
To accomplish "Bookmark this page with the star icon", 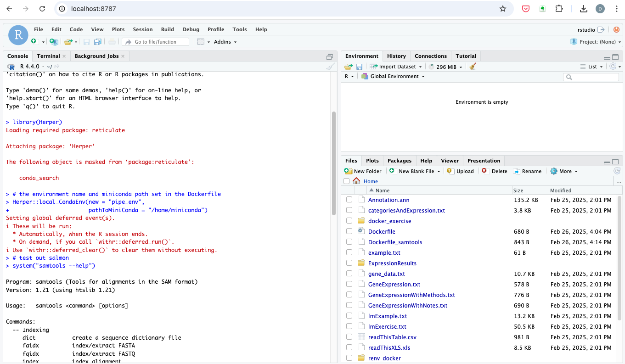I will (x=503, y=9).
